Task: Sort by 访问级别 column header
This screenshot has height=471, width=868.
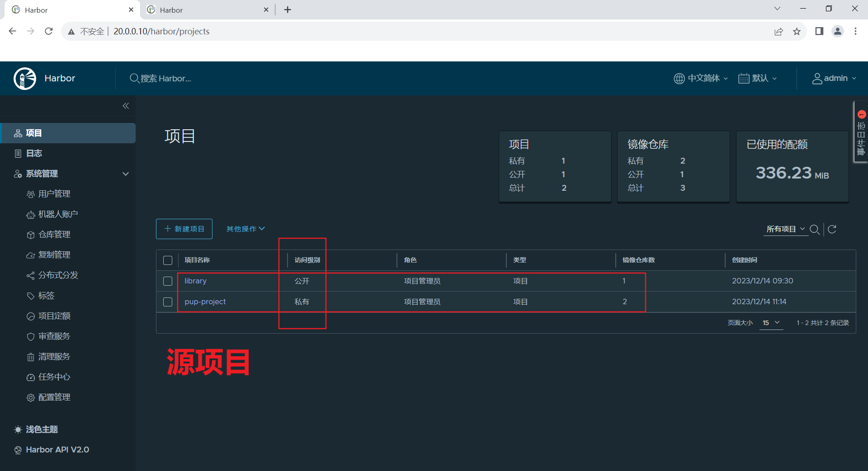Action: point(307,260)
